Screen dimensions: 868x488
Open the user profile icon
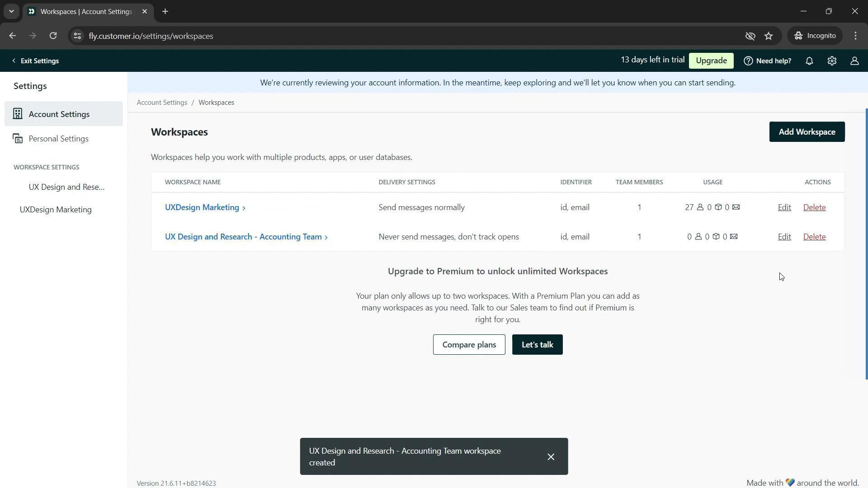(854, 61)
